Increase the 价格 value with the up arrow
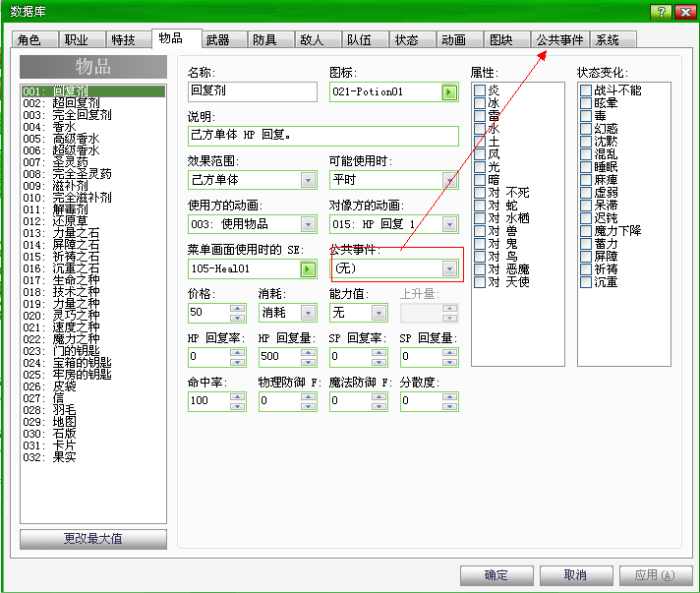This screenshot has height=593, width=700. (x=237, y=309)
